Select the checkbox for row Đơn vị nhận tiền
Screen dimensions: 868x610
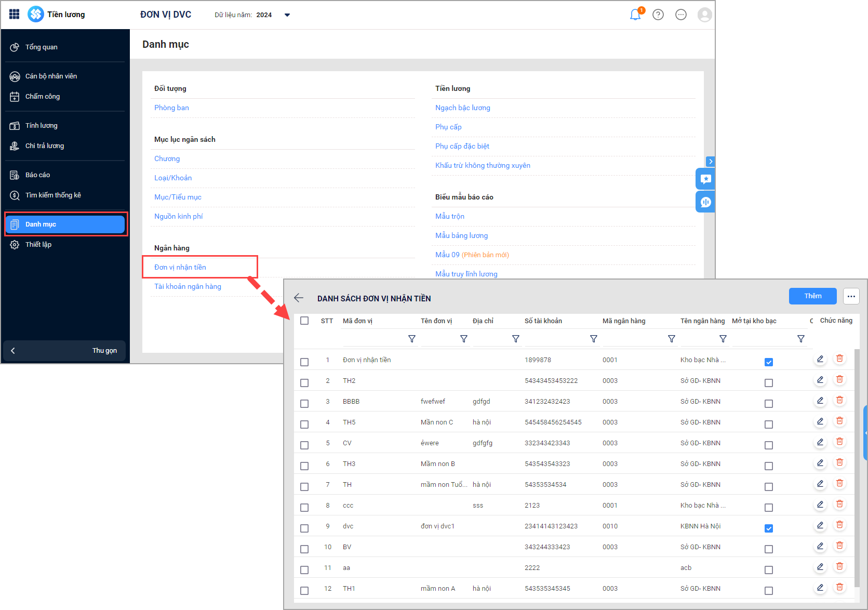click(x=304, y=362)
